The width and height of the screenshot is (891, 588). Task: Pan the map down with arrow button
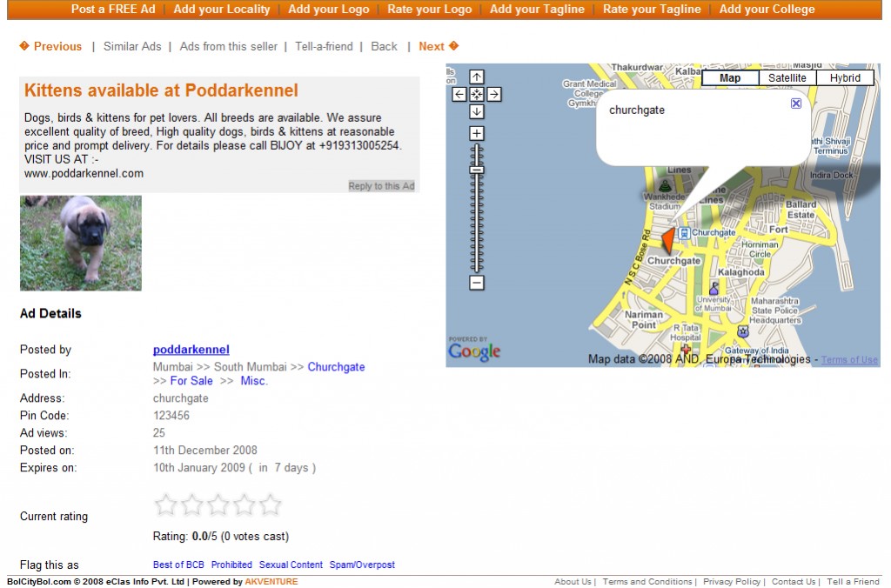(x=477, y=111)
